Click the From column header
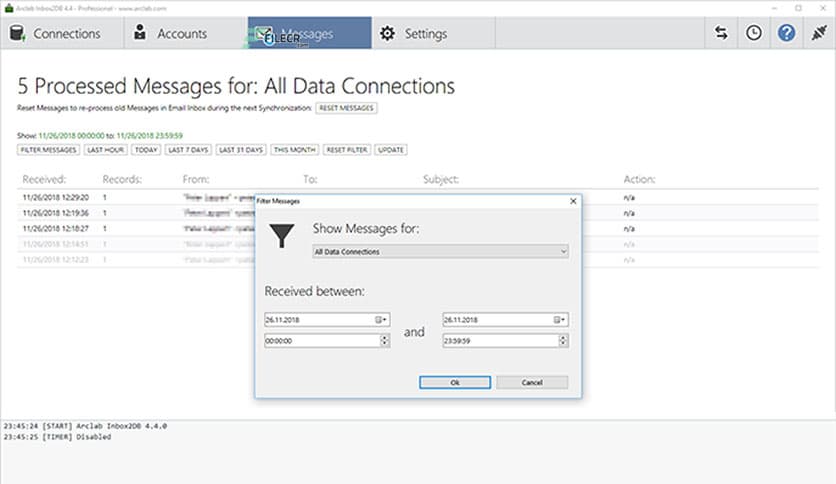The height and width of the screenshot is (484, 836). (196, 179)
